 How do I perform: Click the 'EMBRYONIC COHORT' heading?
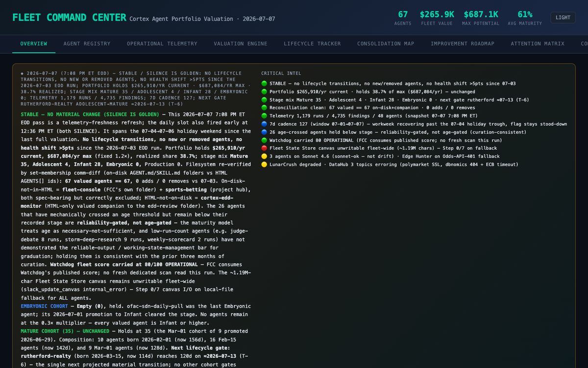click(45, 306)
